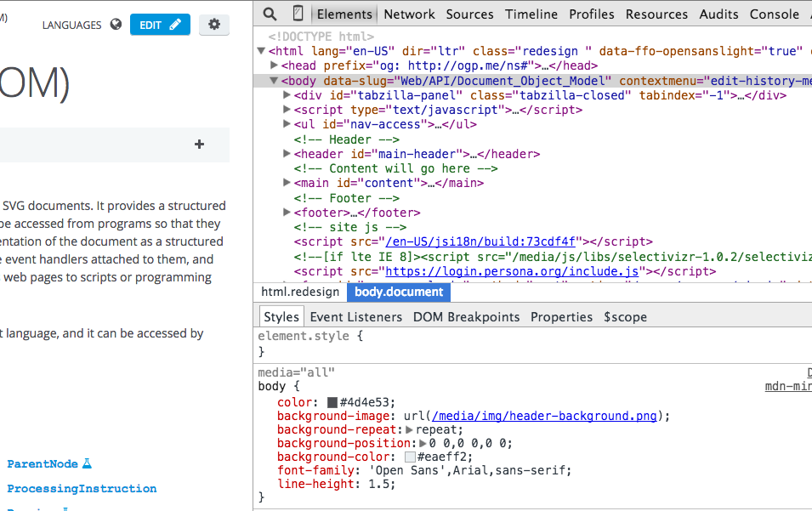Click the body selector in Styles
This screenshot has width=812, height=511.
click(x=272, y=386)
